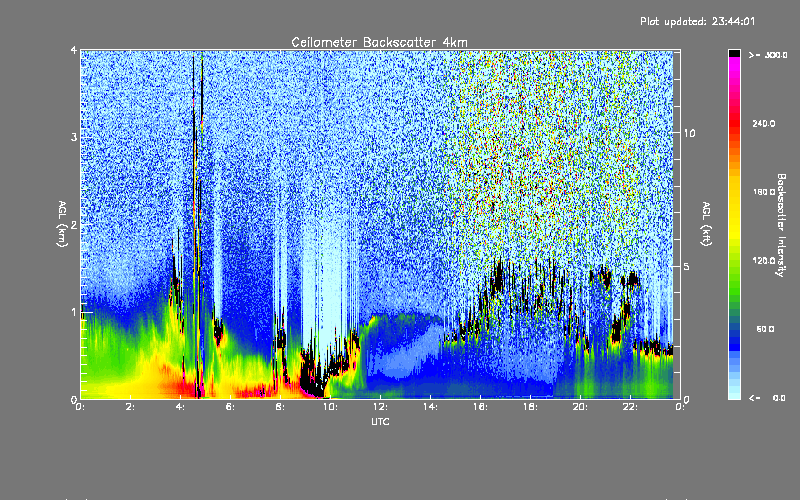
Task: Click the 'Backscatter Intensity' colorbar label
Action: tap(781, 225)
